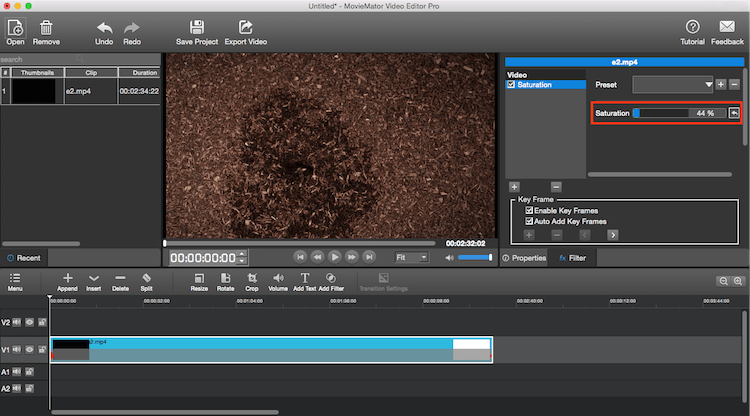Add a filter with the plus below the filter list
Screen dimensions: 750x416
pyautogui.click(x=514, y=187)
